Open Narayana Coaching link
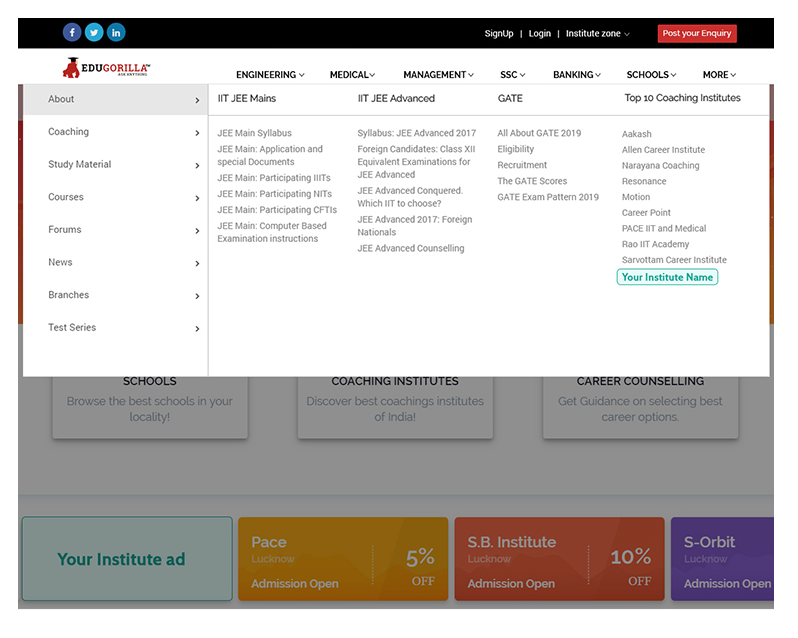 pos(661,165)
